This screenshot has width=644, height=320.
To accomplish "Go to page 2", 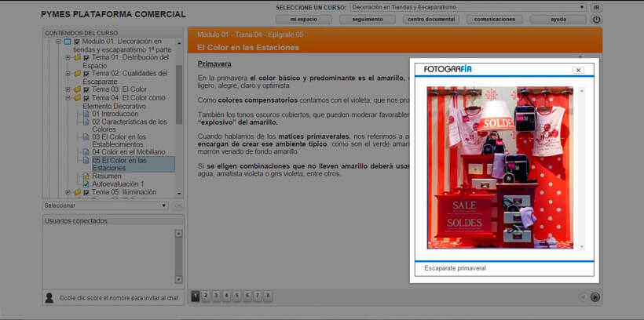I will click(206, 296).
